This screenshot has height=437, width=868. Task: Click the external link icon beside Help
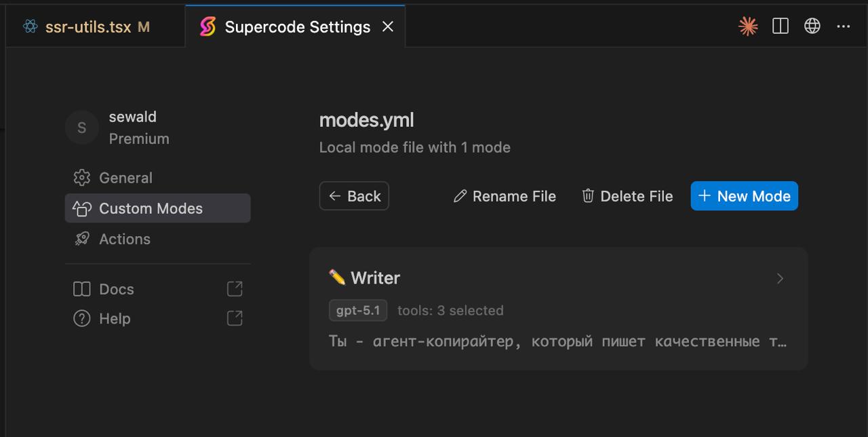pyautogui.click(x=234, y=318)
